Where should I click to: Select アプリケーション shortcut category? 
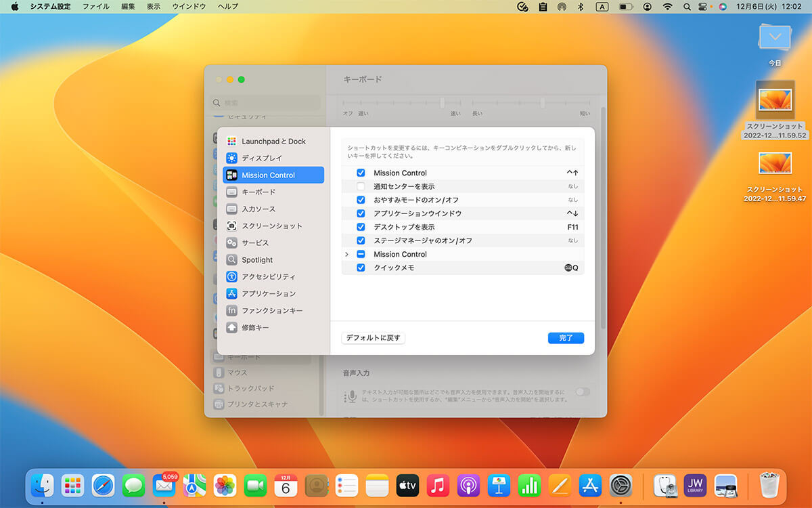coord(273,294)
